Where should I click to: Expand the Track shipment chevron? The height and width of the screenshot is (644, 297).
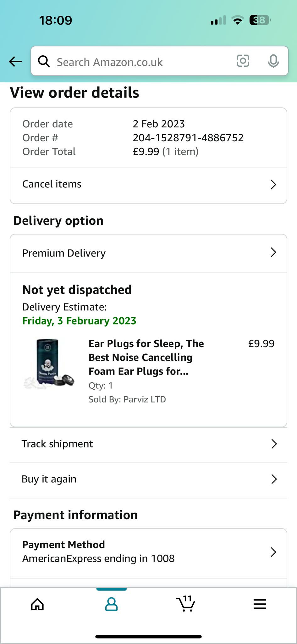274,444
